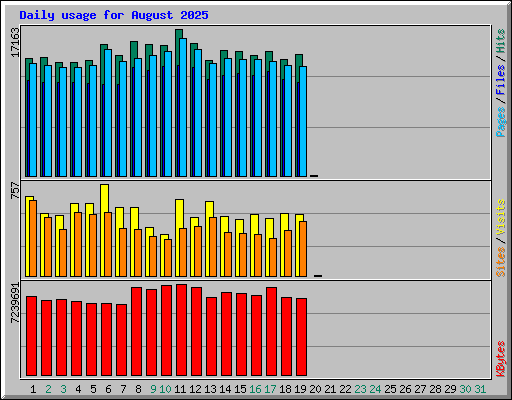Click the cyan Pages bar for day 6
Viewport: 512px width, 400px height.
pyautogui.click(x=108, y=113)
